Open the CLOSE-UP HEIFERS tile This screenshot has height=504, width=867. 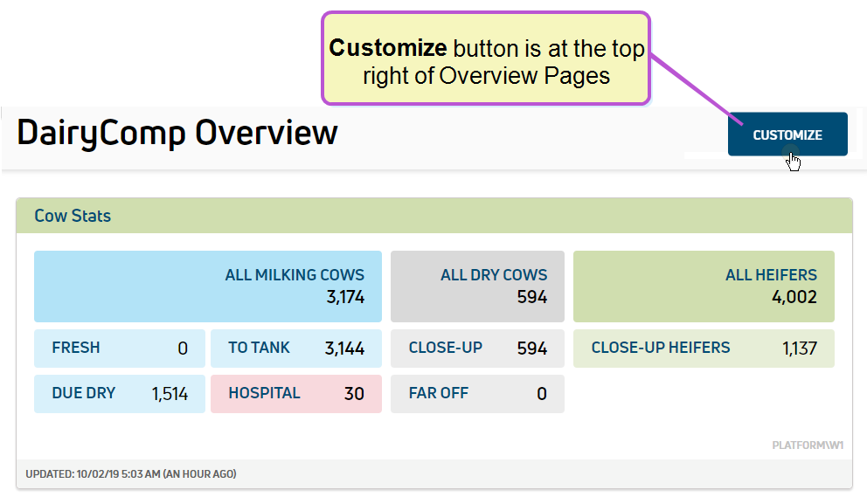[x=704, y=349]
